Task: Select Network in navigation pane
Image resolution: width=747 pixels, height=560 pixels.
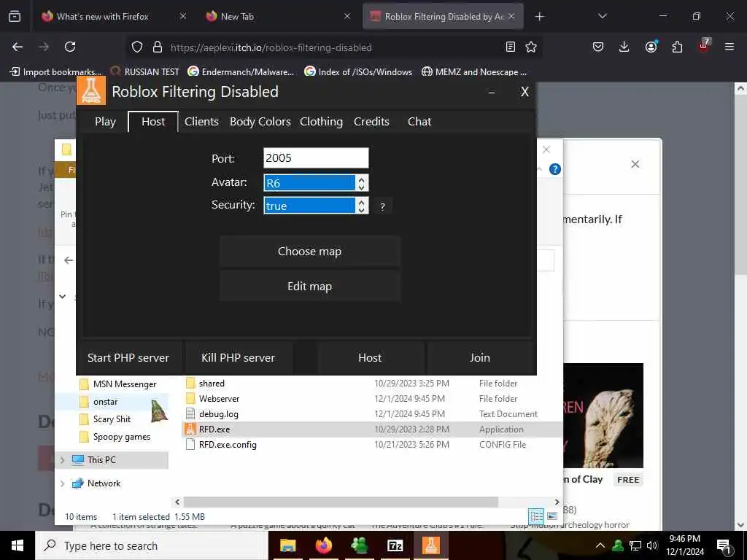Action: [104, 483]
